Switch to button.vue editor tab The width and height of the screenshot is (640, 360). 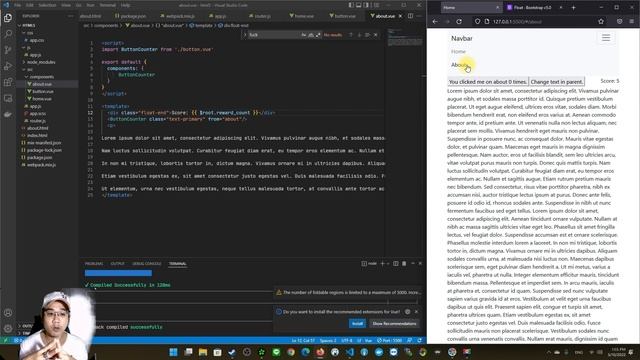pyautogui.click(x=342, y=16)
